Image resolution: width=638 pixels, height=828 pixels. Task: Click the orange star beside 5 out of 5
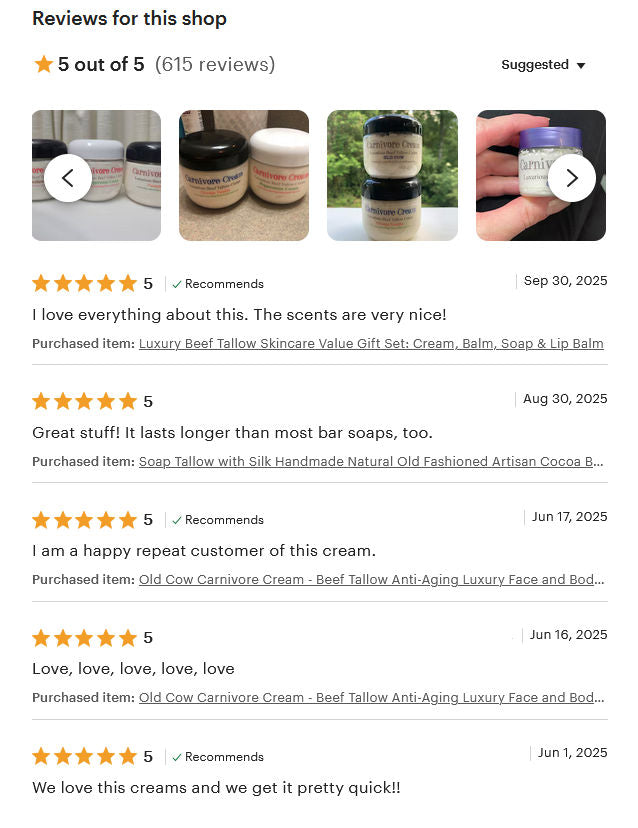pos(43,64)
